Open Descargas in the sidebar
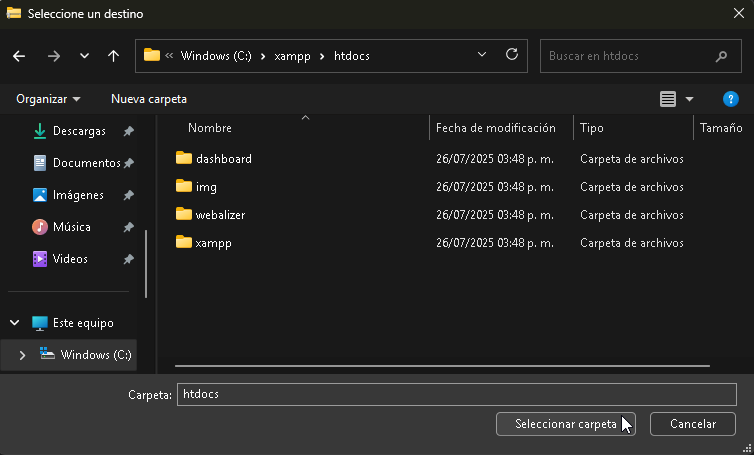The height and width of the screenshot is (455, 754). (x=79, y=131)
